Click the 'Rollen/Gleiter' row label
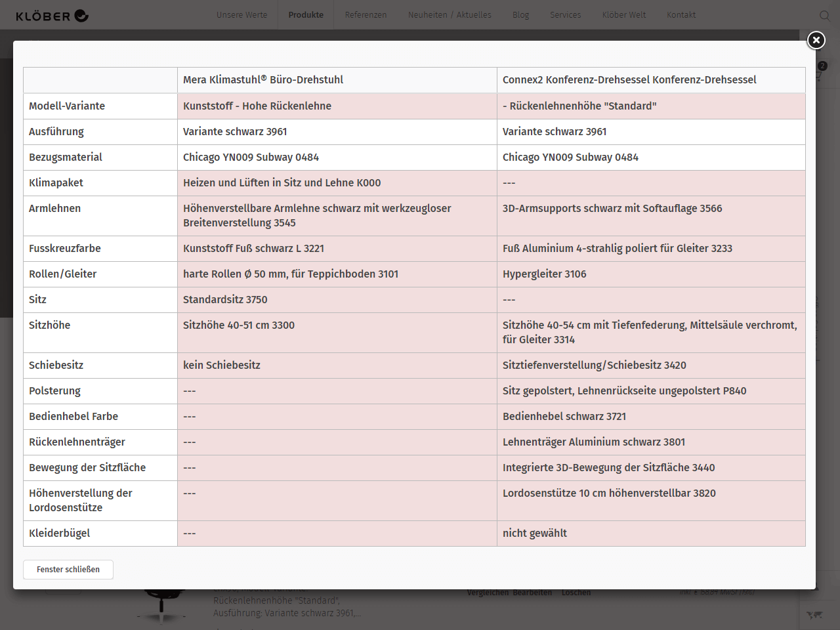This screenshot has height=630, width=840. (x=100, y=274)
